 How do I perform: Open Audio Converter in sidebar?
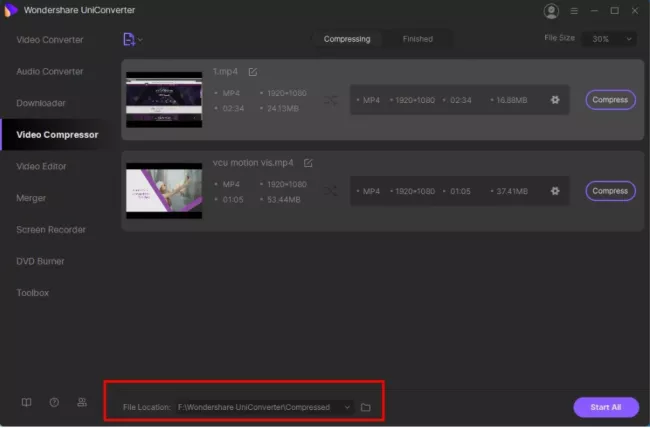coord(50,71)
